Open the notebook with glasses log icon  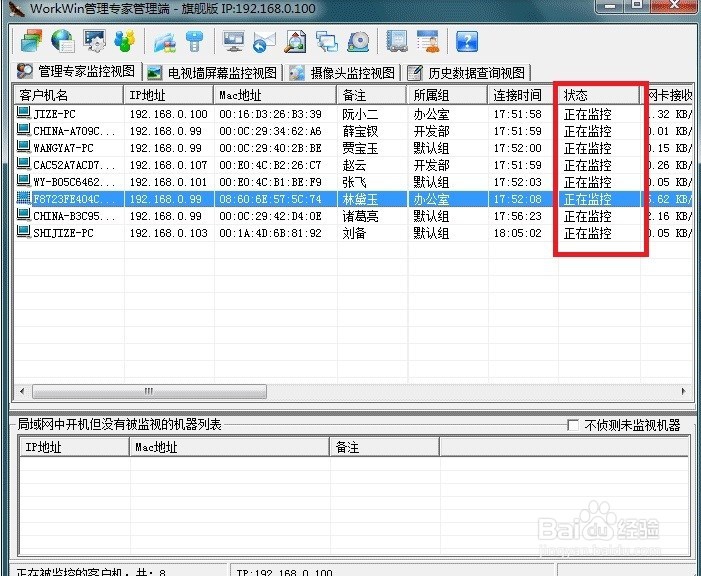point(397,42)
